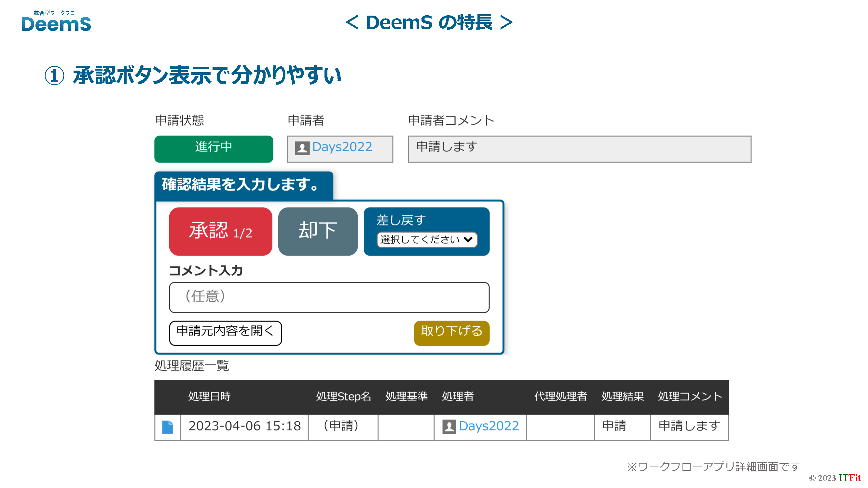Open the 選択してください dropdown under 差し戻す
Screen dimensions: 868x488
click(420, 239)
